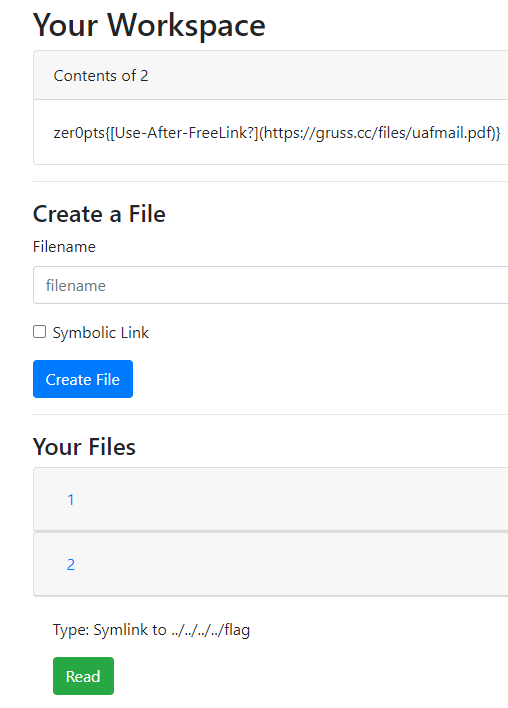The height and width of the screenshot is (708, 508).
Task: Click the Create File button
Action: coord(83,379)
